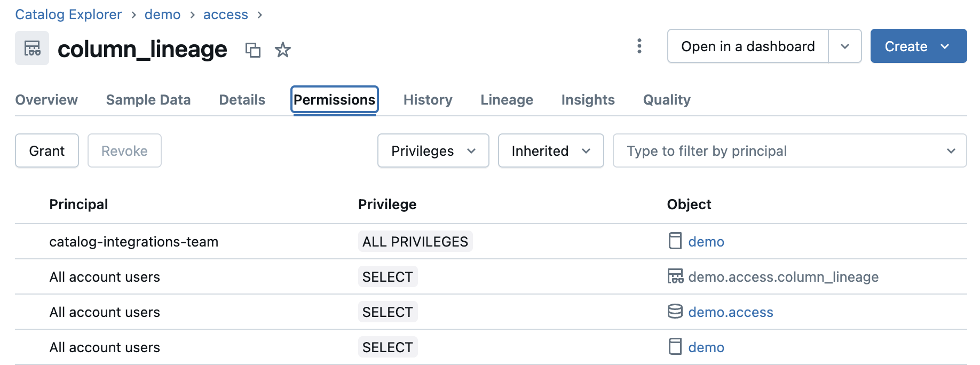The height and width of the screenshot is (365, 980).
Task: Star column_lineage as a favorite
Action: coord(282,50)
